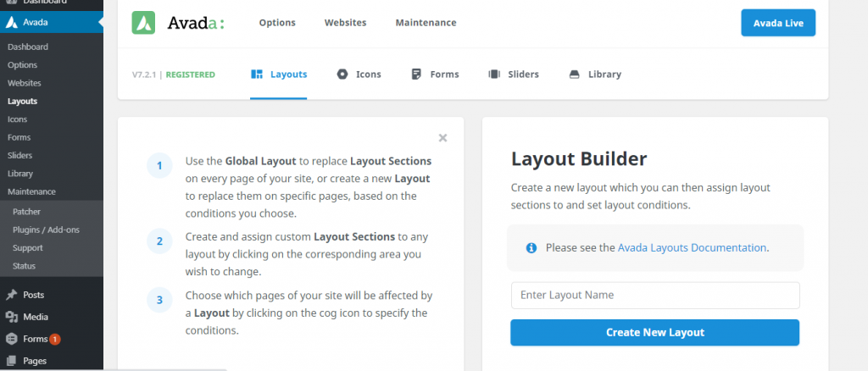Image resolution: width=868 pixels, height=371 pixels.
Task: Switch to the Forms tab
Action: tap(435, 74)
